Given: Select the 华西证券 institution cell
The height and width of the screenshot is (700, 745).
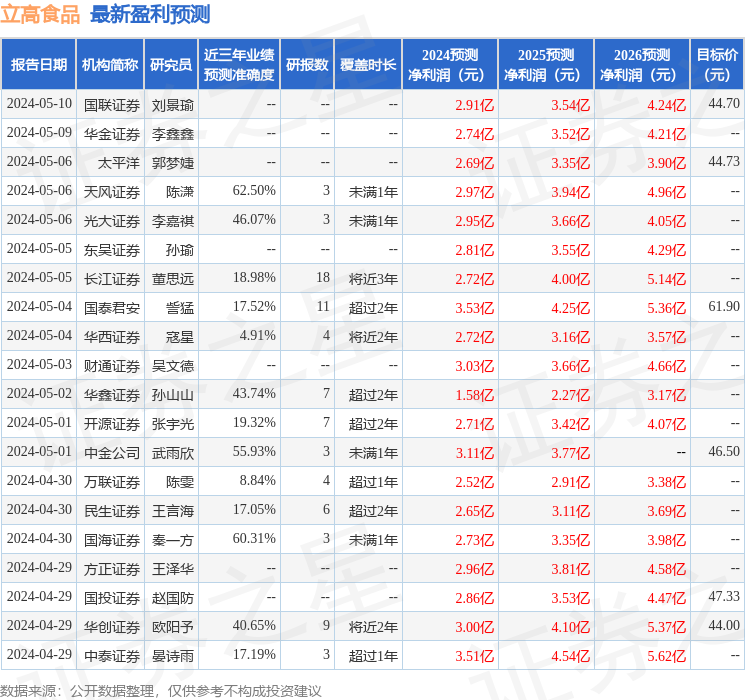Looking at the screenshot, I should click(x=112, y=337).
